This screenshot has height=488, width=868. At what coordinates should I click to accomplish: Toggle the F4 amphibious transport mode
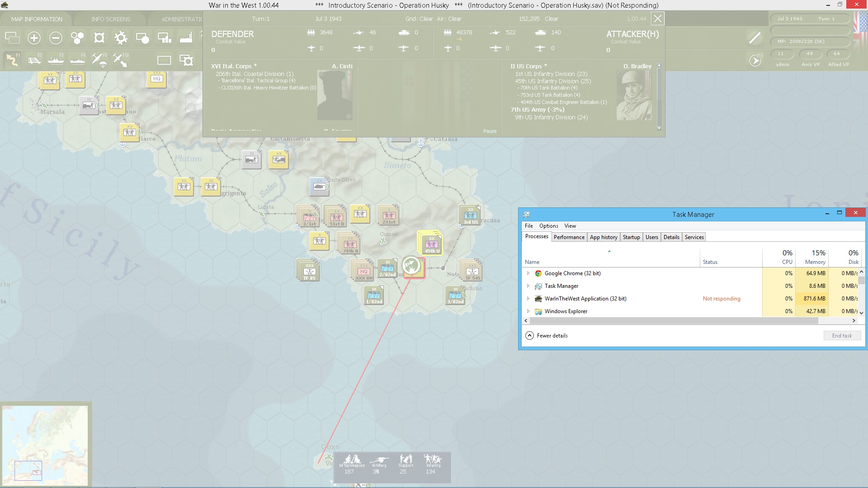tap(77, 60)
